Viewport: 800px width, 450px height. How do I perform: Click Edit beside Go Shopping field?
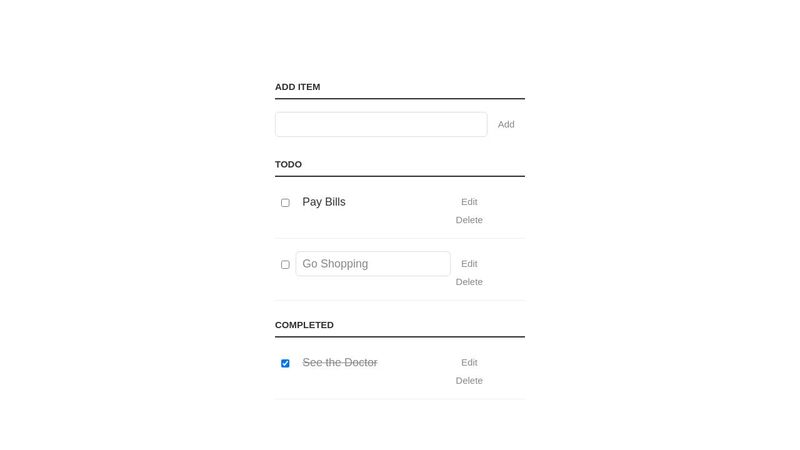pos(469,264)
